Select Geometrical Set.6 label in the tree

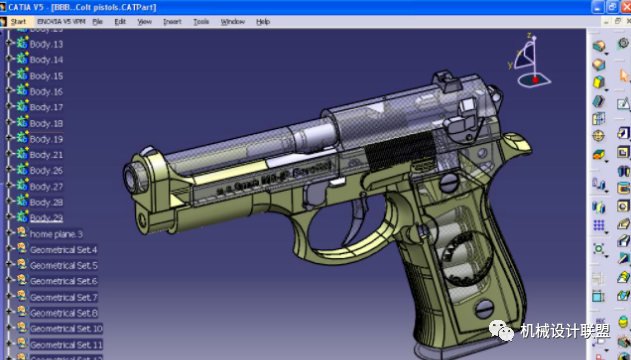64,281
